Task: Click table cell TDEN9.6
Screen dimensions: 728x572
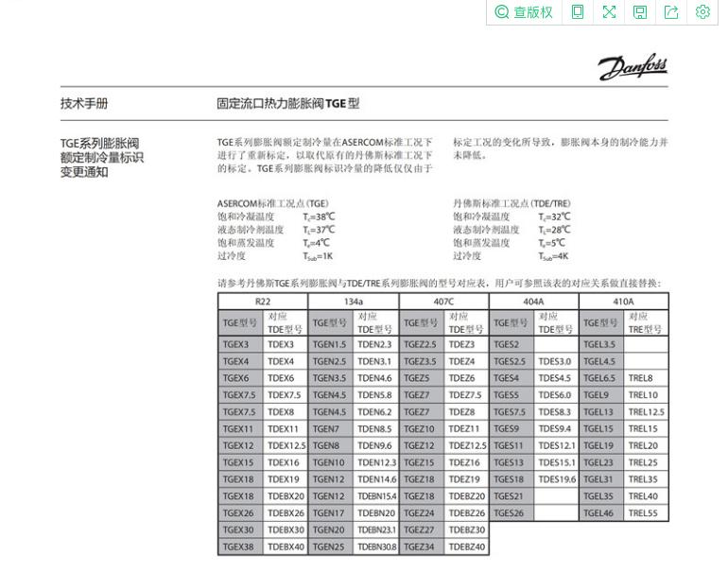Action: 375,445
